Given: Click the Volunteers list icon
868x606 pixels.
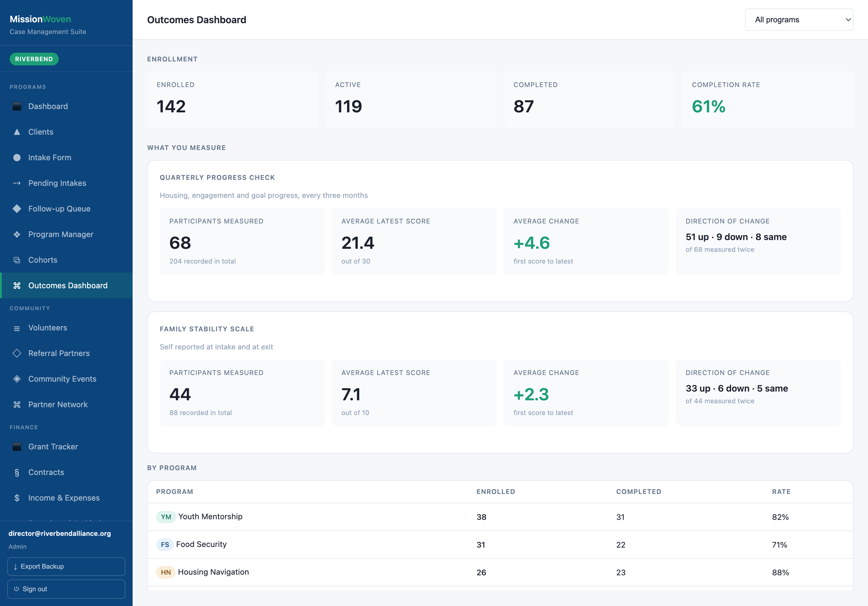Looking at the screenshot, I should 17,328.
